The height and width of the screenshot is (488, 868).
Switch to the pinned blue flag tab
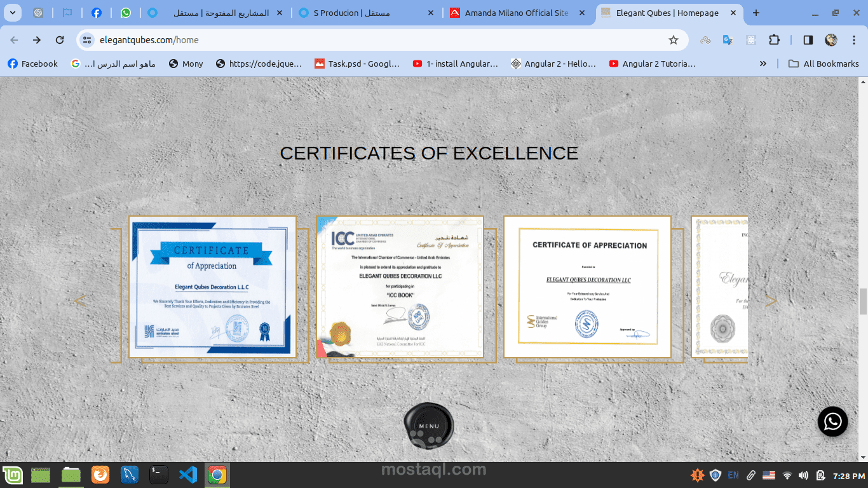pos(67,13)
